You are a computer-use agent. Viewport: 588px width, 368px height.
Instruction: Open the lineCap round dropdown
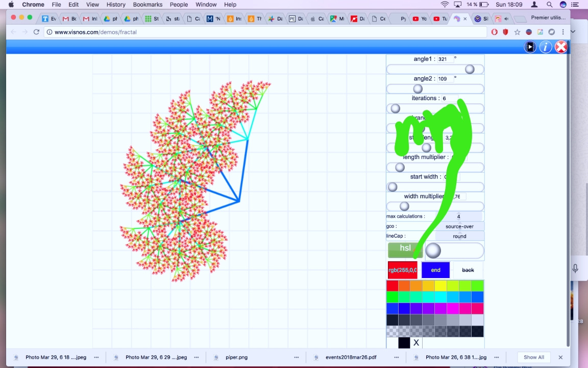click(459, 236)
